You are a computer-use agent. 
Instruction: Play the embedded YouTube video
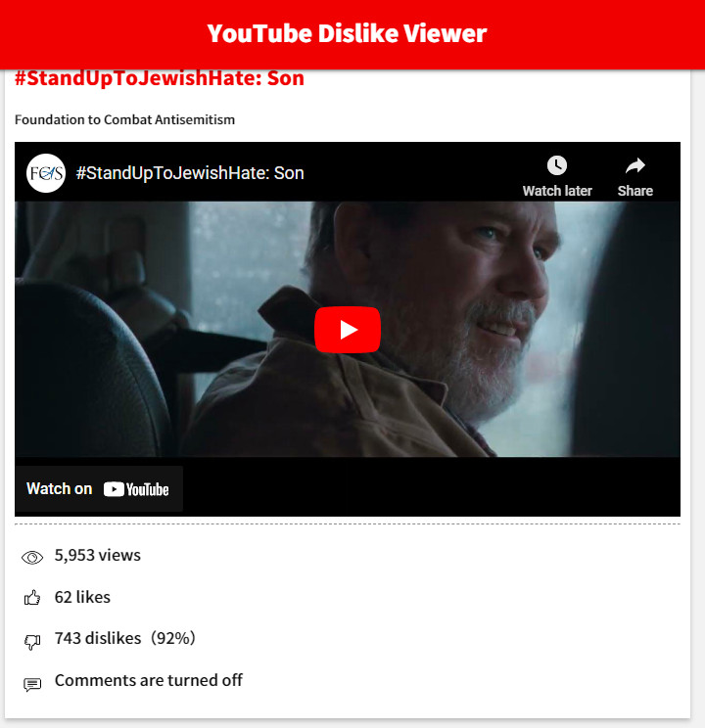pyautogui.click(x=348, y=330)
